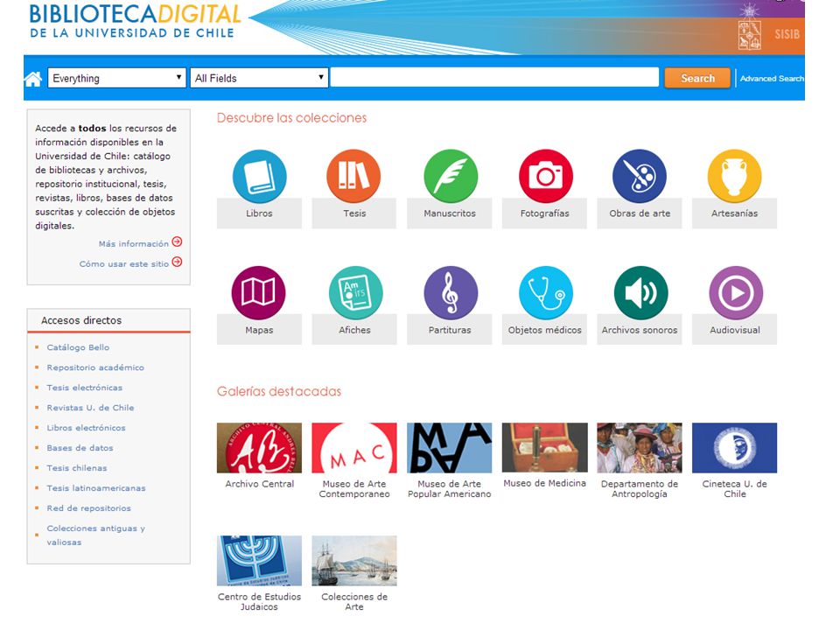Screen dimensions: 840x630
Task: Expand the Everything scope dropdown
Action: (x=116, y=78)
